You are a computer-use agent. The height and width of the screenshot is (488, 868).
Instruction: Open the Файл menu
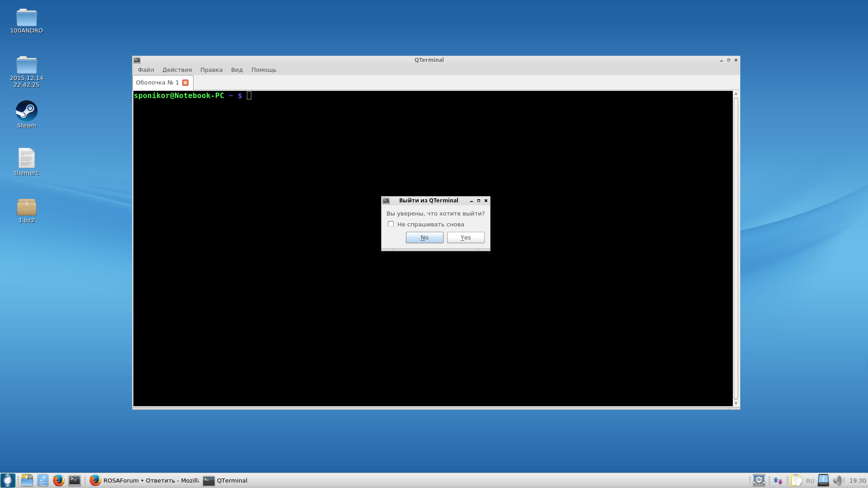point(146,70)
